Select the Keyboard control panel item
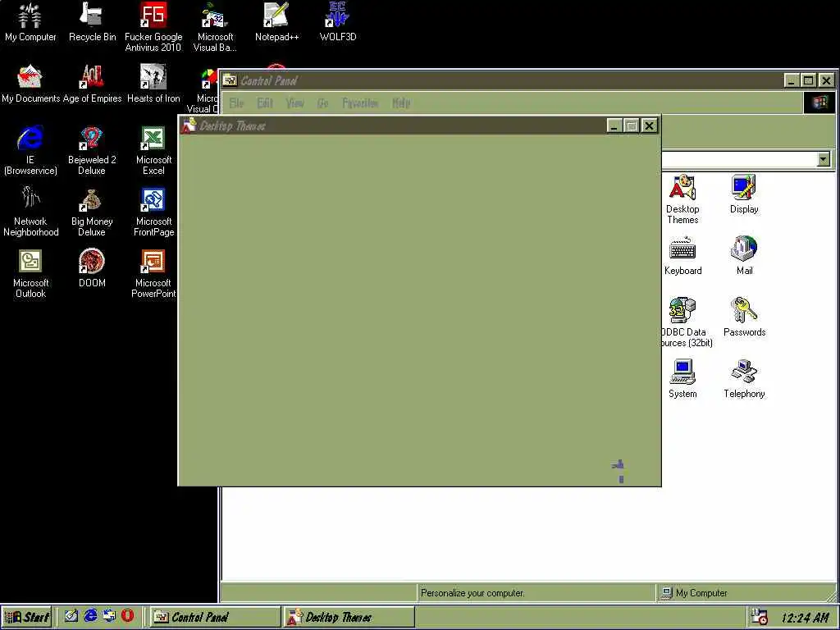The image size is (840, 630). [x=682, y=256]
